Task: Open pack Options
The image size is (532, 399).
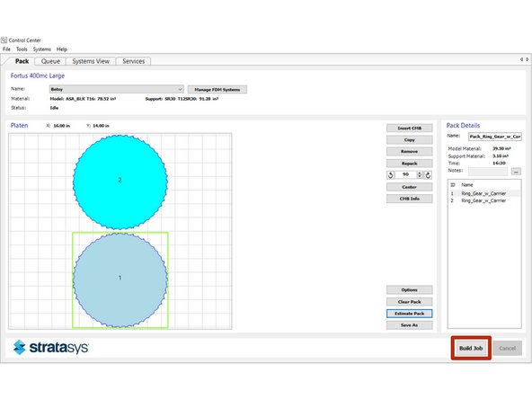Action: tap(410, 289)
